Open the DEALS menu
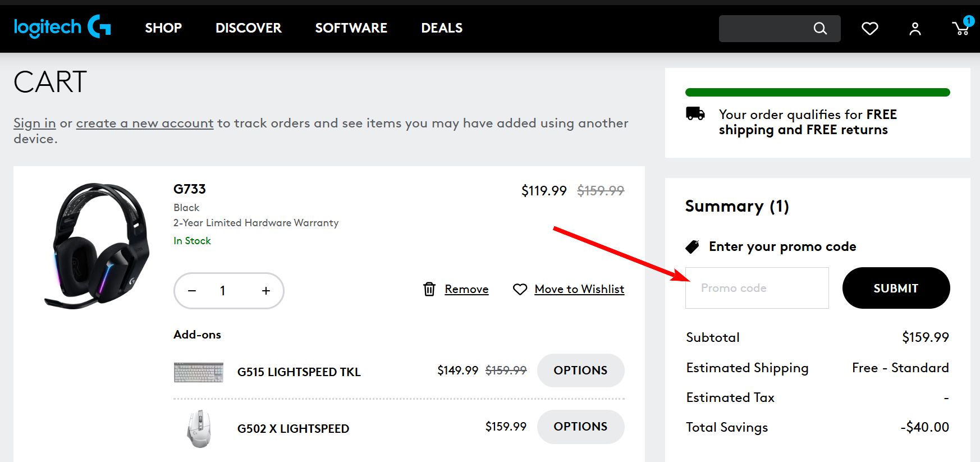 pyautogui.click(x=442, y=28)
